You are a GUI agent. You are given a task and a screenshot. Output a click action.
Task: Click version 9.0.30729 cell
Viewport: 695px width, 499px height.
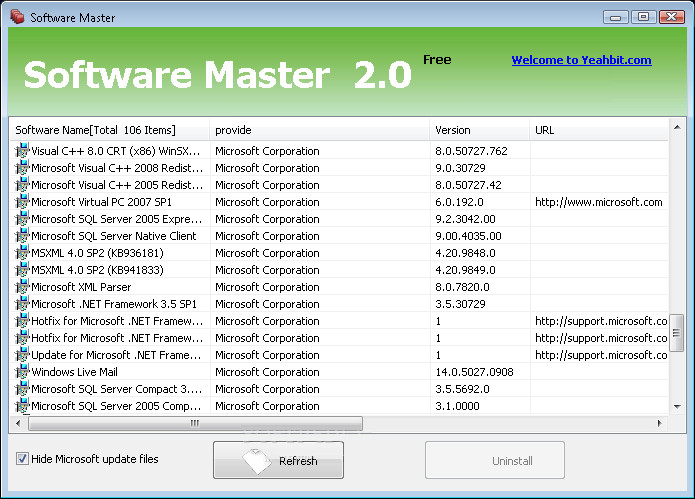click(x=460, y=168)
